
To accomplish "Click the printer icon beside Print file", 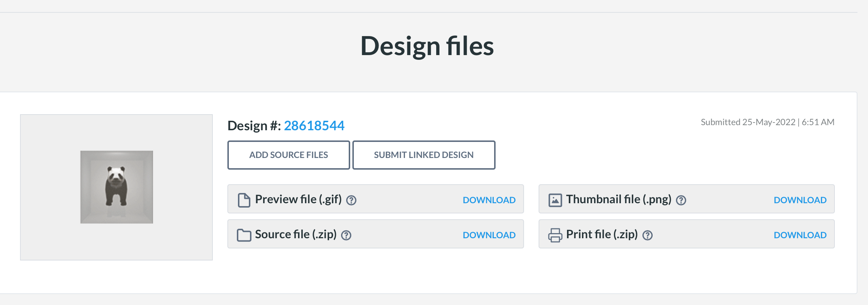I will click(555, 235).
